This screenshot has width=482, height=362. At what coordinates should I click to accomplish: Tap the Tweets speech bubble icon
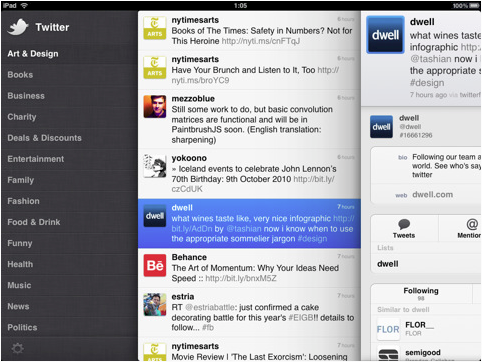point(404,224)
